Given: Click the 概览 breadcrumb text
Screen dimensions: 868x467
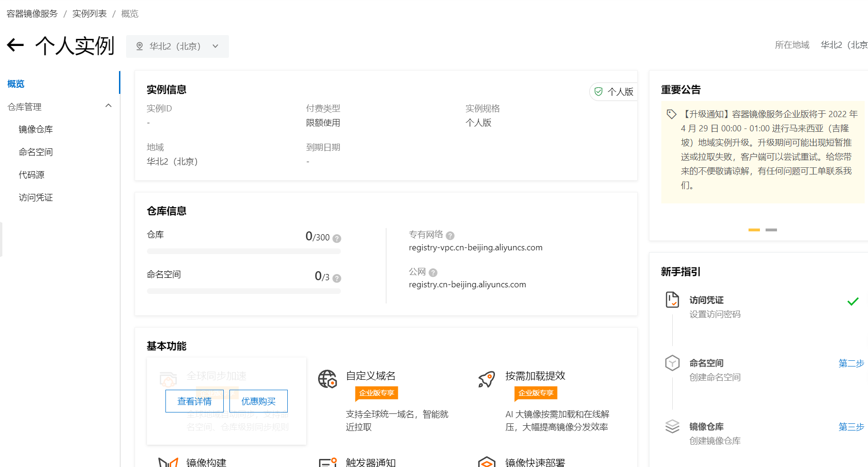Looking at the screenshot, I should [x=130, y=14].
